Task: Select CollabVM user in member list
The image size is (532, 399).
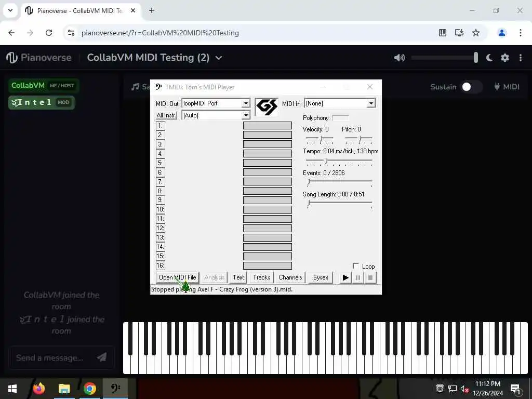Action: tap(44, 86)
